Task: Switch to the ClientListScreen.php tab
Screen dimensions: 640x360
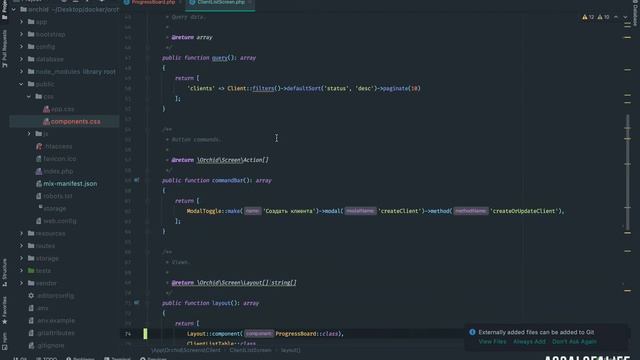Action: click(220, 2)
